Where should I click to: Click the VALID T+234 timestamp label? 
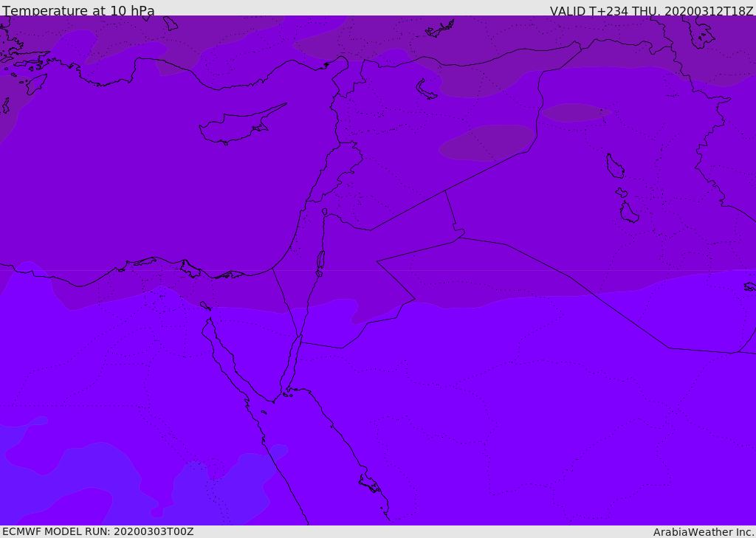(651, 11)
